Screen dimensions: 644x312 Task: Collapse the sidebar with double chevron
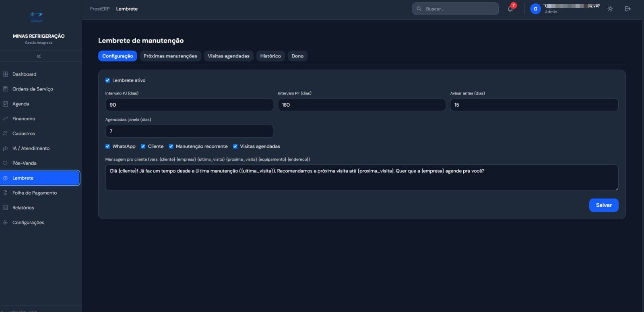click(39, 56)
